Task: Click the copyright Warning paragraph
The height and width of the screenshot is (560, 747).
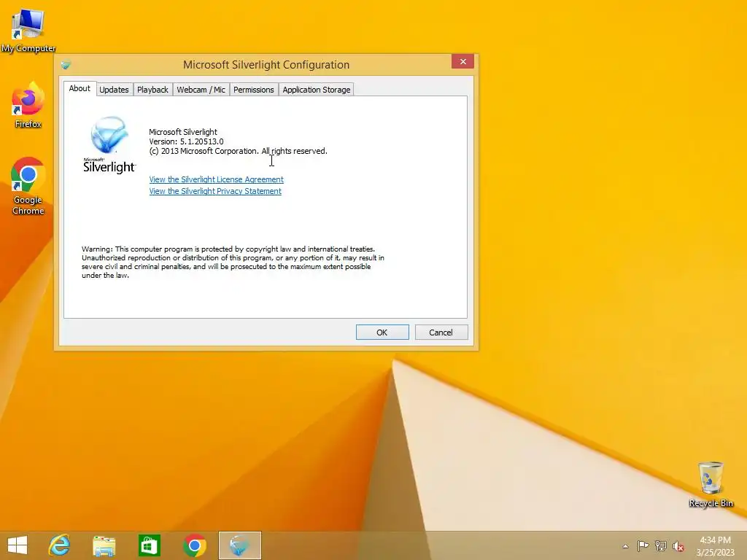Action: coord(233,262)
